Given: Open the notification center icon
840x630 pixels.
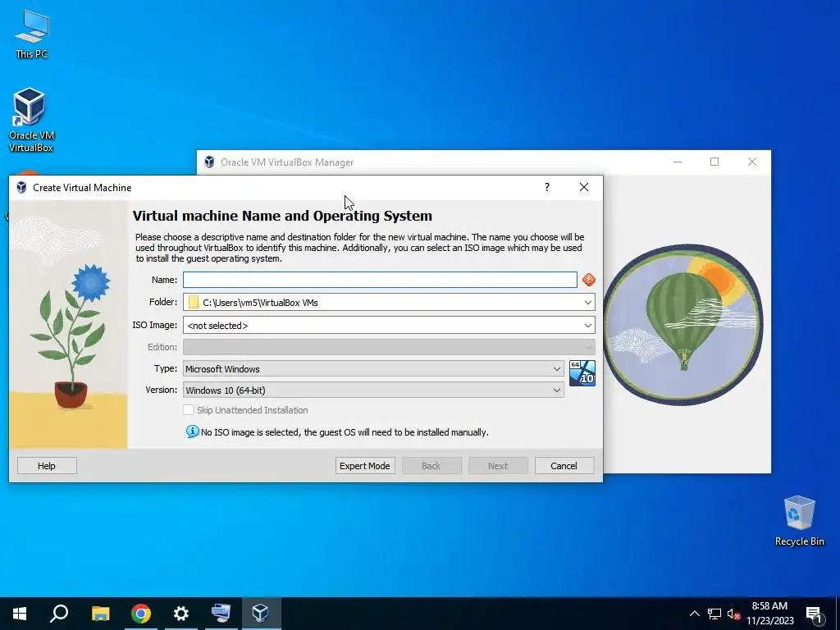Looking at the screenshot, I should pyautogui.click(x=814, y=614).
